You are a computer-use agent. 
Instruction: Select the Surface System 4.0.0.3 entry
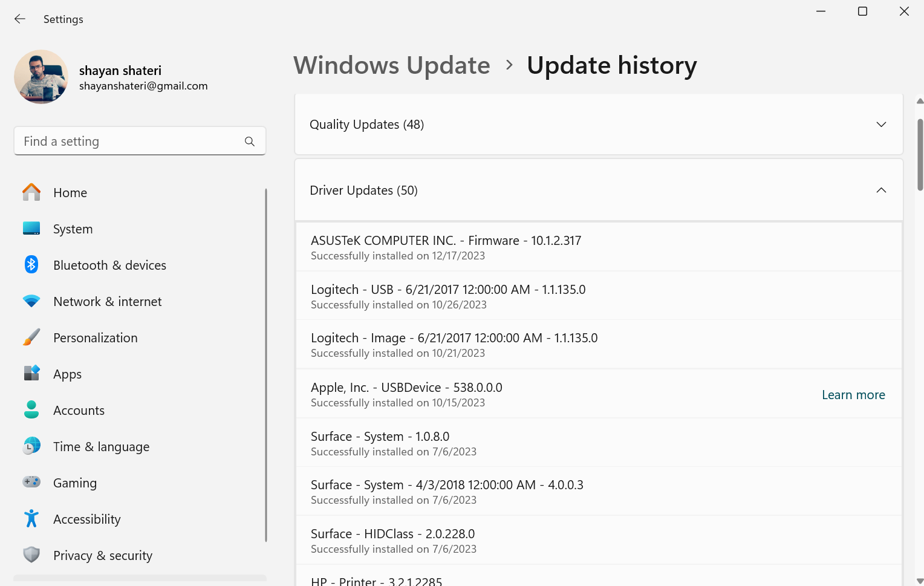599,491
